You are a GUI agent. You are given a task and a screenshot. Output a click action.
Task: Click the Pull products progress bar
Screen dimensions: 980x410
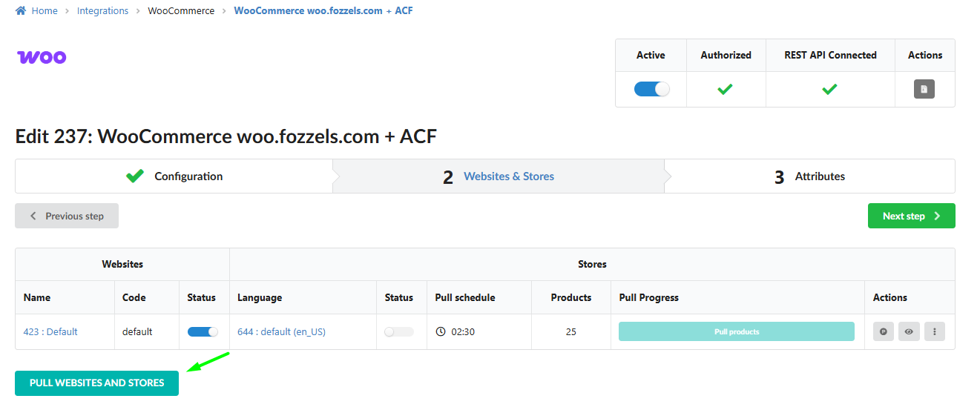pos(736,331)
